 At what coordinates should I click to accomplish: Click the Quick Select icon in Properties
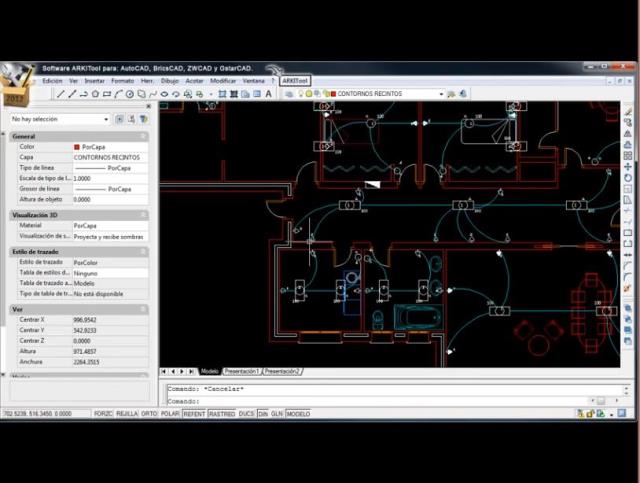[x=143, y=119]
